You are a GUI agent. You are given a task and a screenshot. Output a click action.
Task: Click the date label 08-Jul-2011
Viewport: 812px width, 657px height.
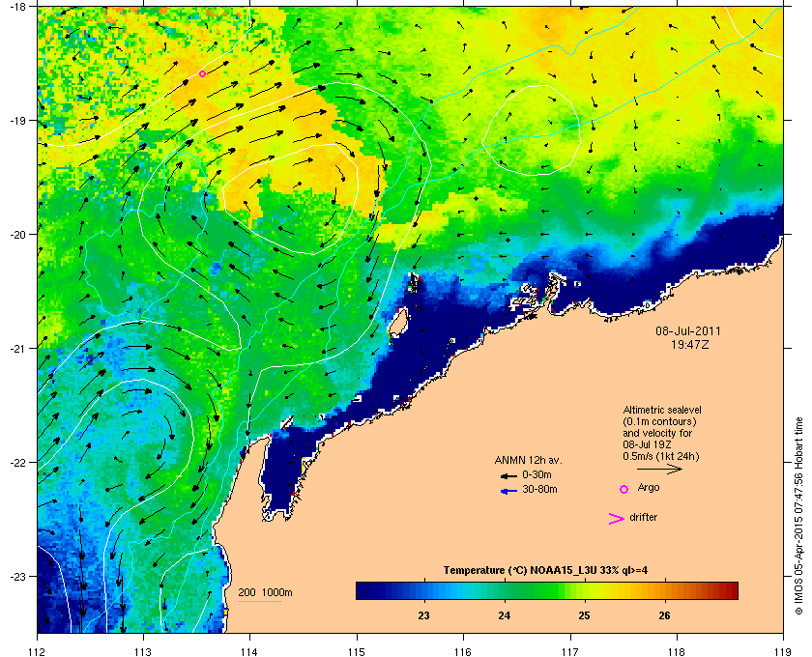tap(688, 331)
